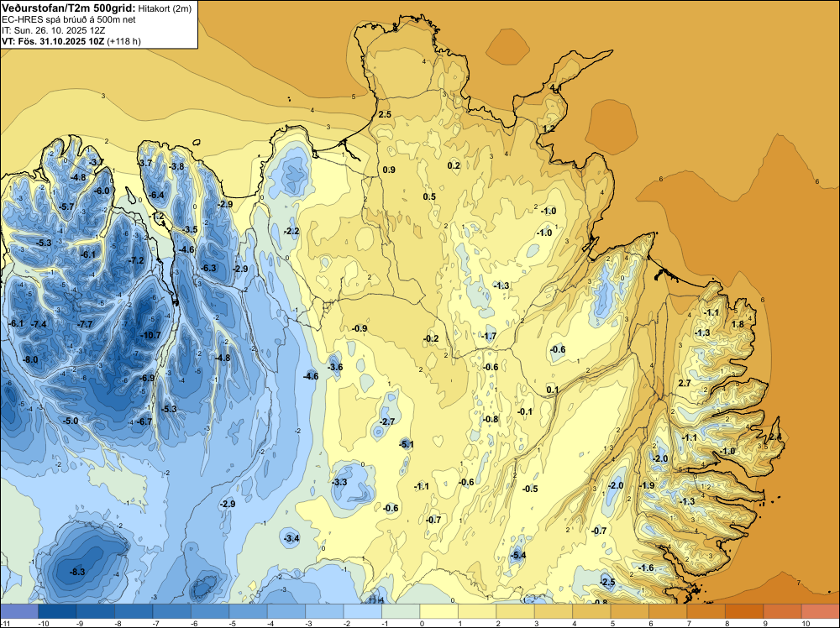
Task: Click the '-0.1' temperature value
Action: pyautogui.click(x=525, y=411)
